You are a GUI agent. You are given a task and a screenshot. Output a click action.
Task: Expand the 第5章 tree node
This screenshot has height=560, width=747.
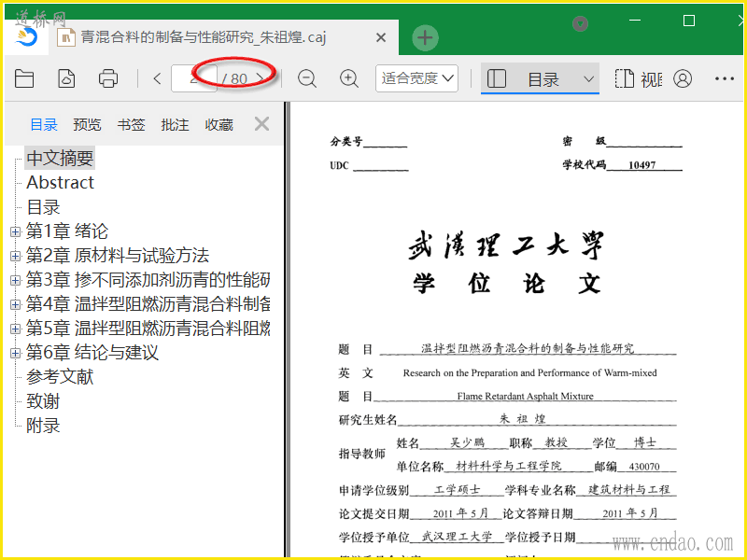[15, 329]
